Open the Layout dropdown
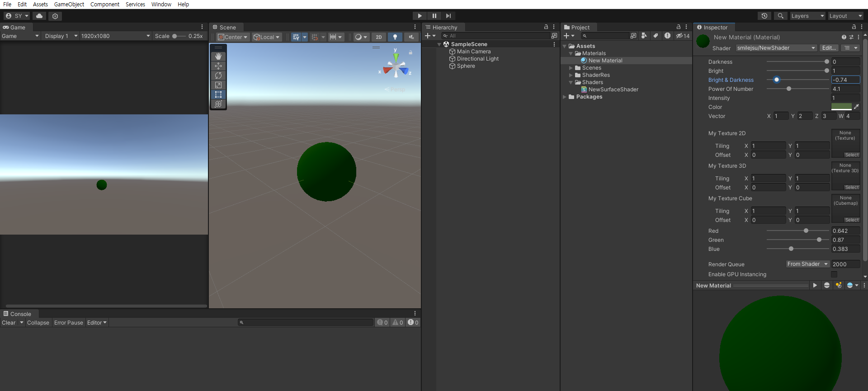The image size is (868, 391). pos(845,16)
